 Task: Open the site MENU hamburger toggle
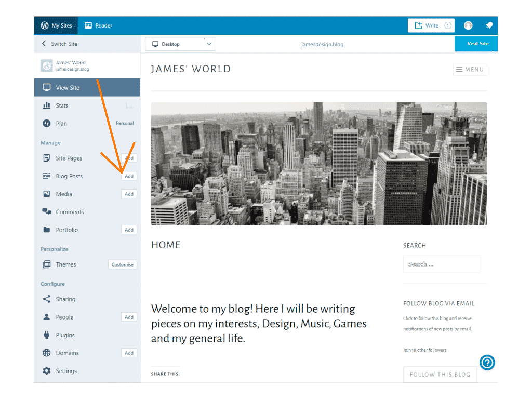click(470, 70)
